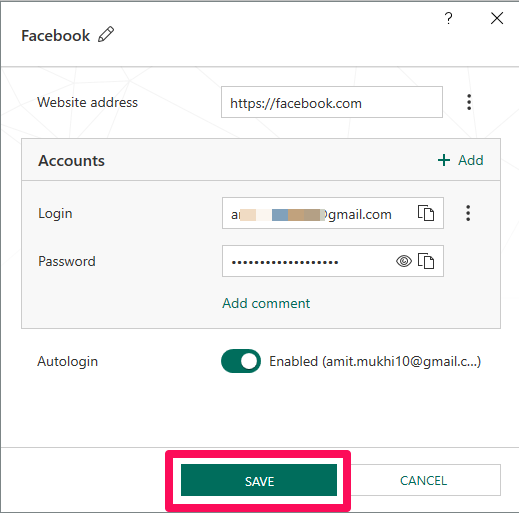Click inside the Password field
The image size is (519, 513).
click(333, 261)
